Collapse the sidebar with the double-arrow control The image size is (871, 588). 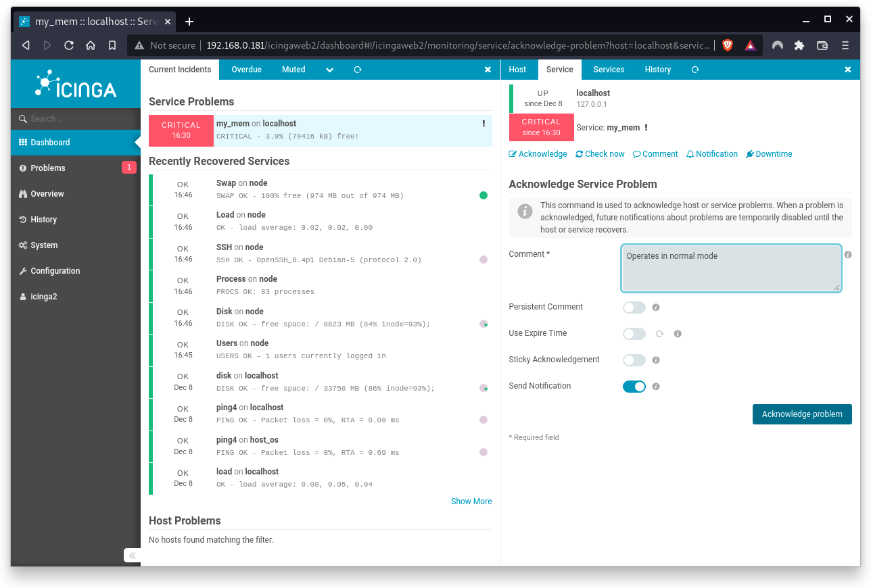point(131,555)
